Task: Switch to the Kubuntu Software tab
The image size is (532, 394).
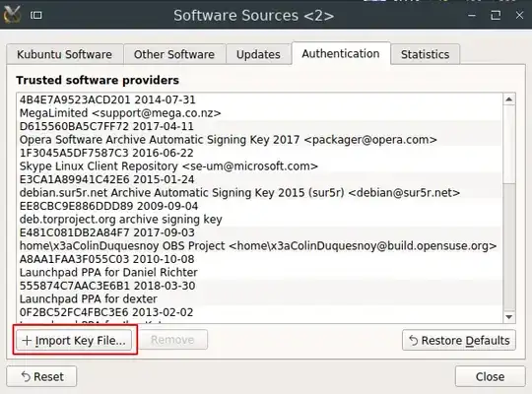Action: [64, 54]
